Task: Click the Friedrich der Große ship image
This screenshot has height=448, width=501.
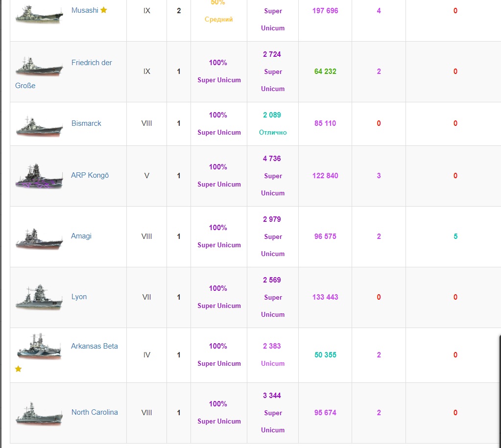Action: (x=39, y=66)
